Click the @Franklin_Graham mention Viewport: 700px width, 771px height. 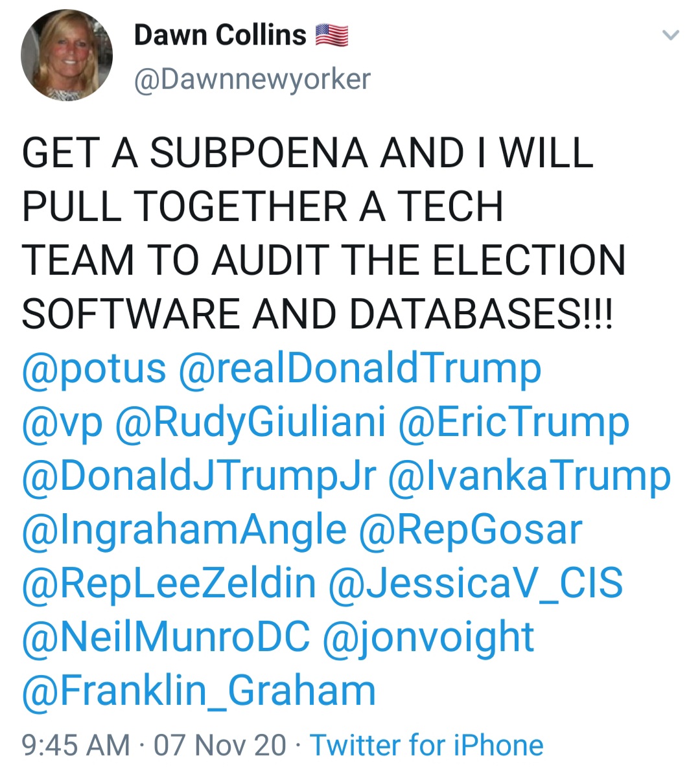[199, 691]
